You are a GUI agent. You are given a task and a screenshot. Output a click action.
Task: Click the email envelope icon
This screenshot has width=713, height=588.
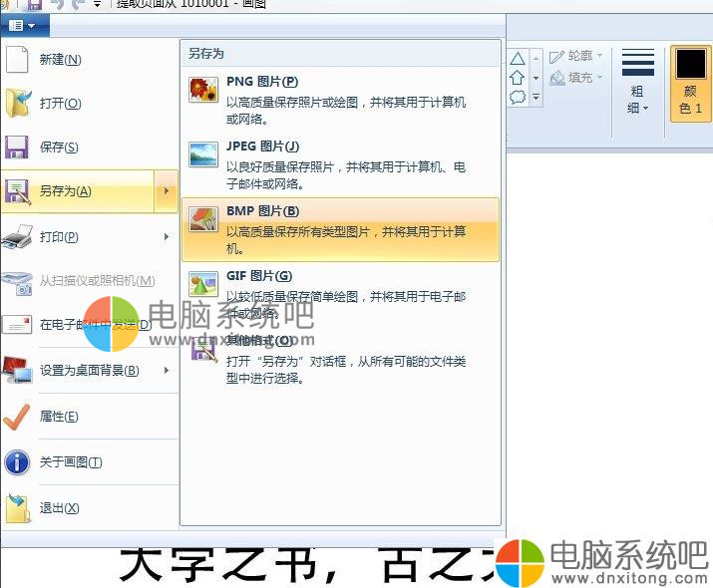pyautogui.click(x=17, y=325)
